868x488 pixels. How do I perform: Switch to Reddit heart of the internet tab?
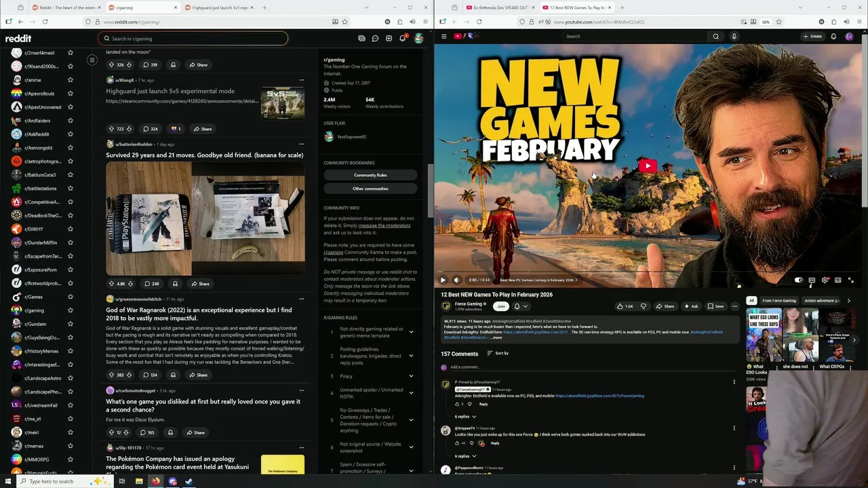65,7
